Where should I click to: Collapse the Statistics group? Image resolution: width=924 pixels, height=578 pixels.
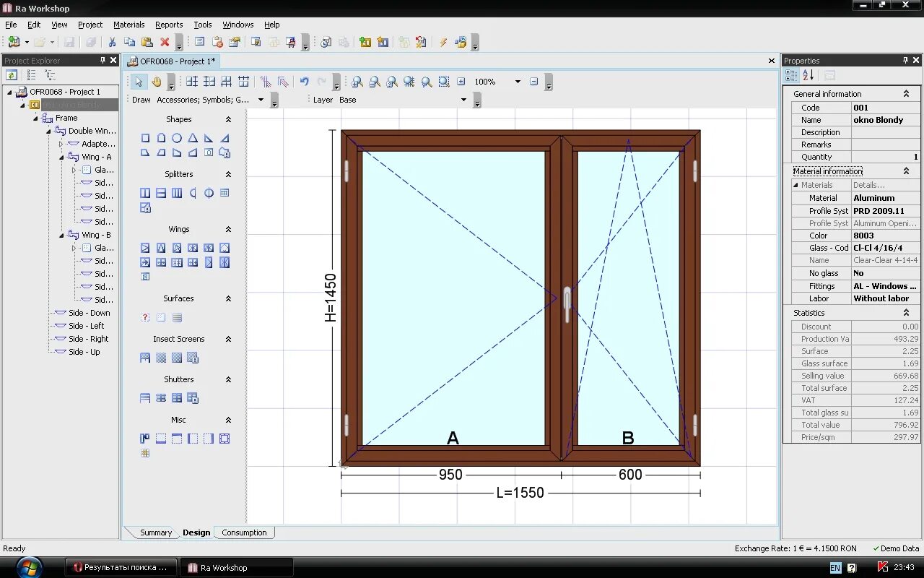[x=907, y=313]
